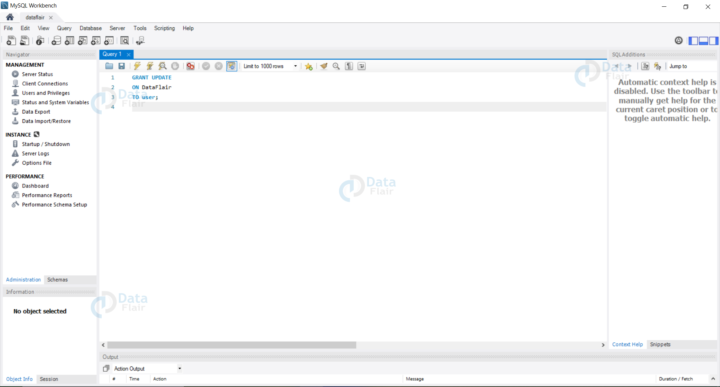Open Options File under Instance
Viewport: 720px width, 387px height.
coord(37,163)
